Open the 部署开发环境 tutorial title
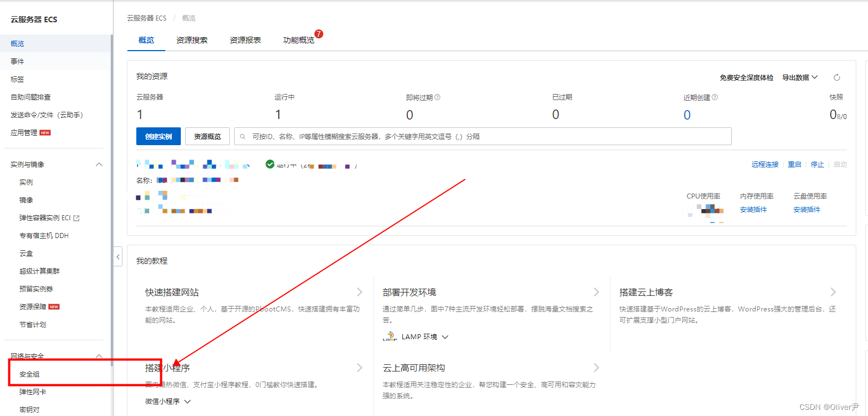This screenshot has width=868, height=416. [410, 293]
